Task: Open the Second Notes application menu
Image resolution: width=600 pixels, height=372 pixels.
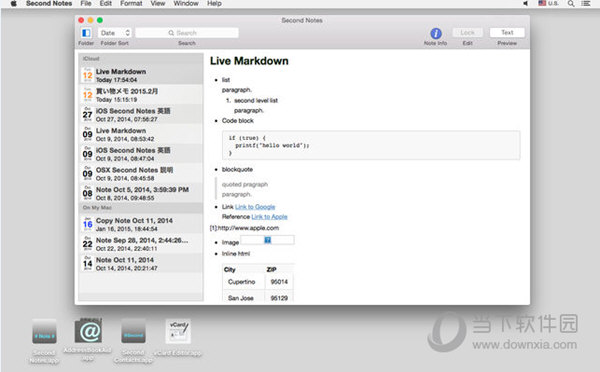Action: click(x=49, y=3)
